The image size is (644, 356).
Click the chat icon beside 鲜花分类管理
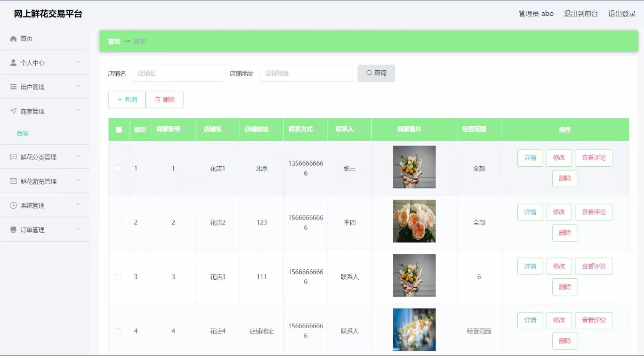pos(13,157)
